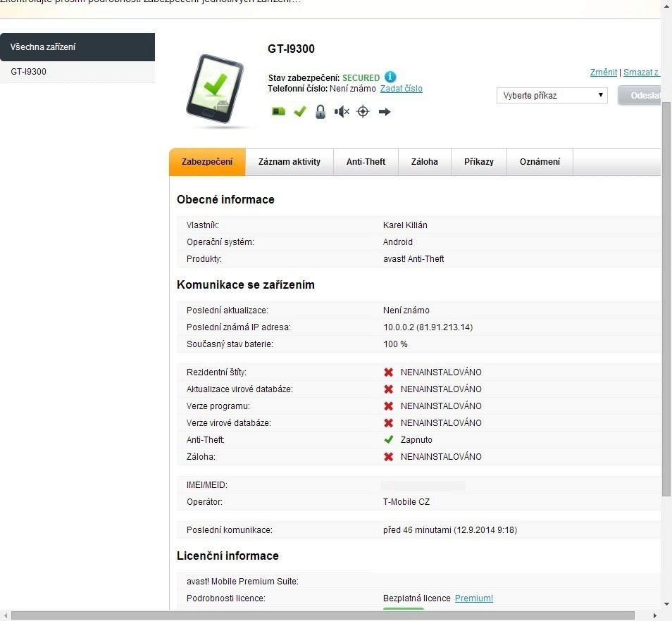Click the horizontal scrollbar thumb at bottom
Viewport: 672px width, 621px height.
[323, 615]
